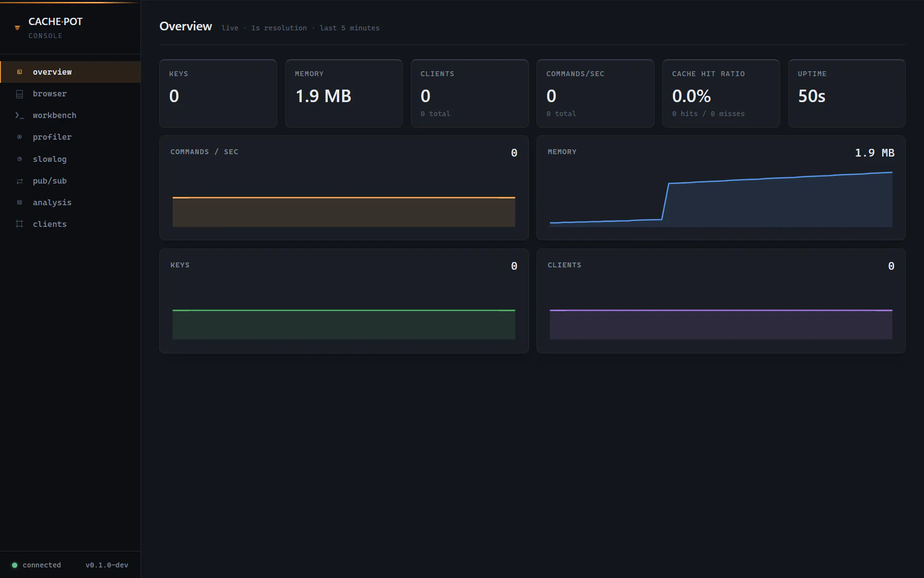Click the v0.1.0-dev version label
Image resolution: width=924 pixels, height=578 pixels.
click(107, 565)
